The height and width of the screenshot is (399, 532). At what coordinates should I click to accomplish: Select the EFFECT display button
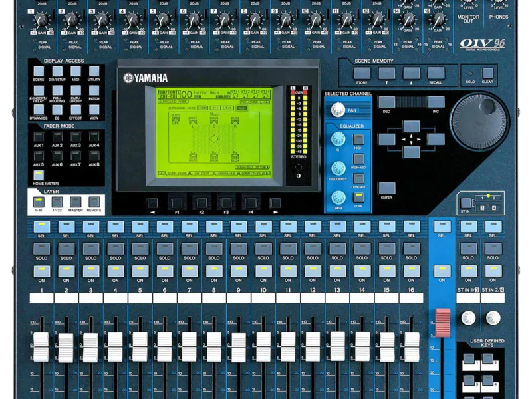(75, 110)
